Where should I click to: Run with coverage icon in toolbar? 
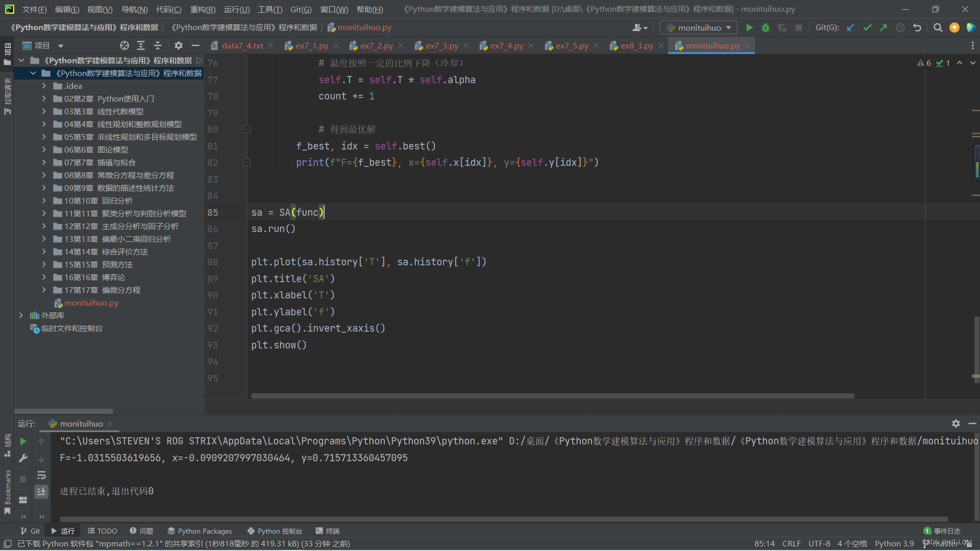(782, 28)
